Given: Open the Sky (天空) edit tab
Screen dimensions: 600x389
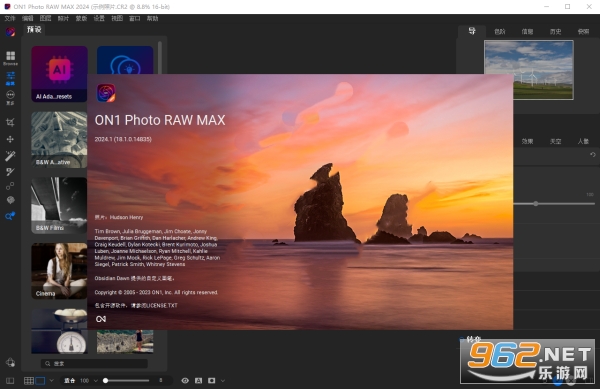Looking at the screenshot, I should click(x=555, y=142).
